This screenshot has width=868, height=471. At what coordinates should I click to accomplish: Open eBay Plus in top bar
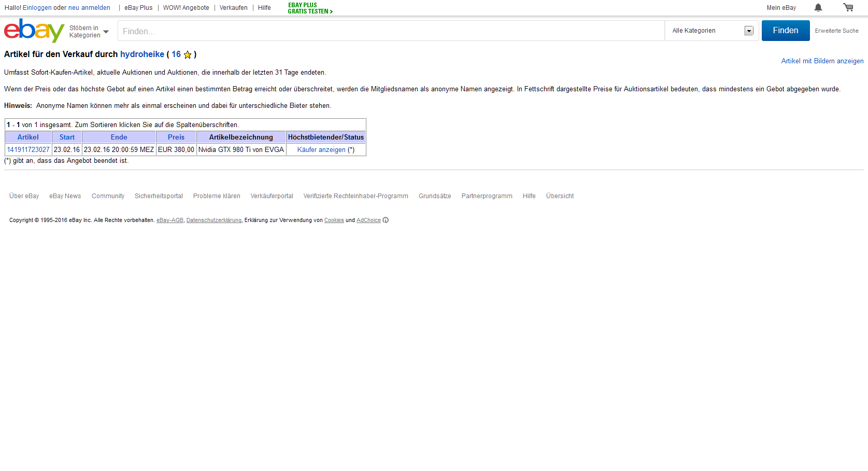click(x=138, y=8)
